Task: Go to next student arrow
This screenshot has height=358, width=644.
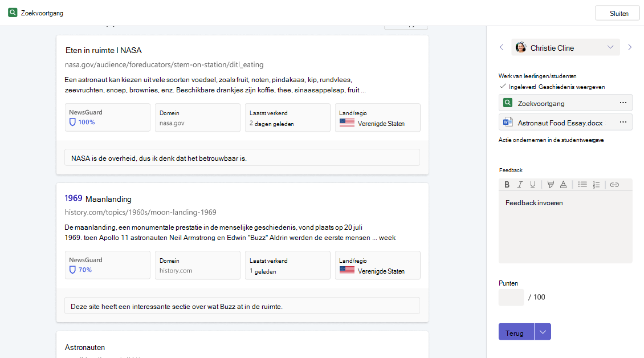Action: point(630,47)
